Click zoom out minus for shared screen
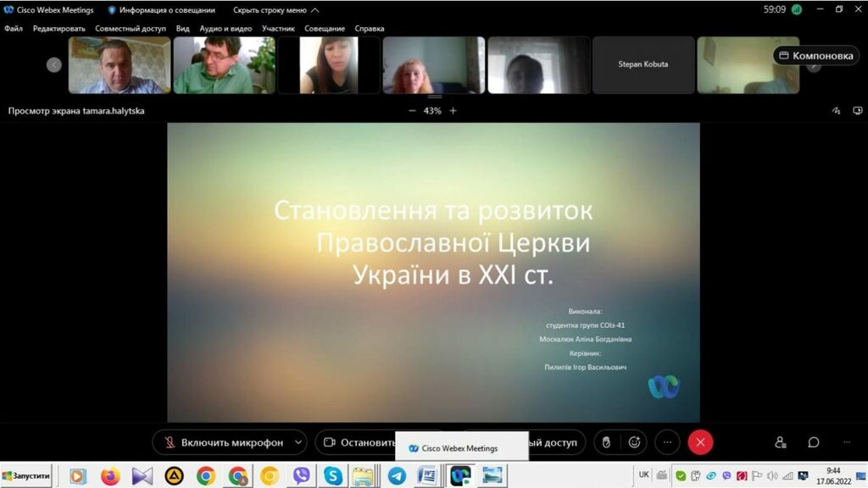 (412, 110)
